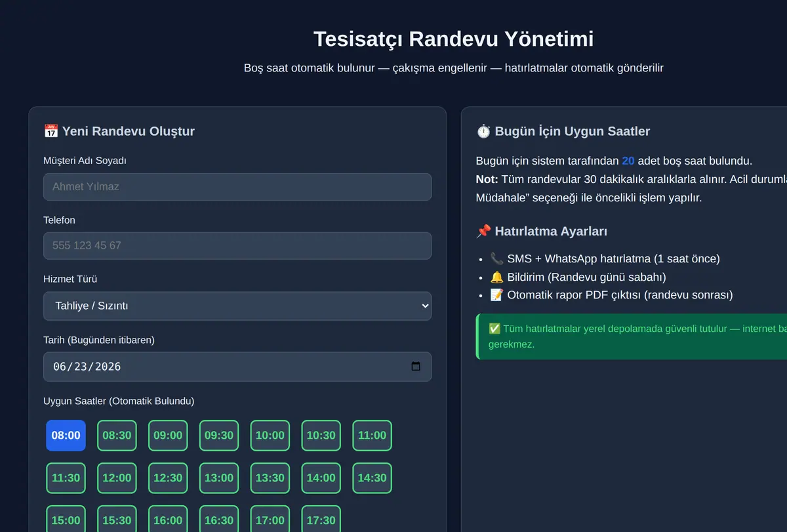
Task: Pick the 14:00 time slot
Action: point(321,478)
